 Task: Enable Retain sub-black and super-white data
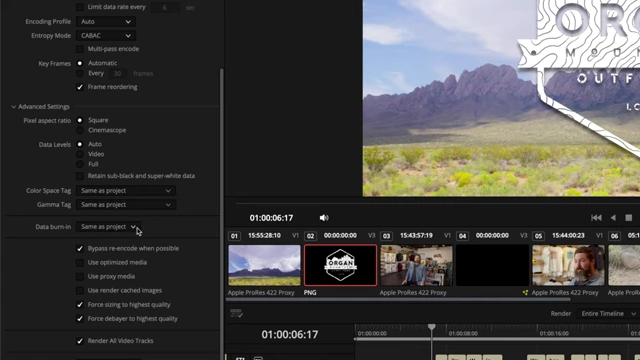click(x=80, y=176)
